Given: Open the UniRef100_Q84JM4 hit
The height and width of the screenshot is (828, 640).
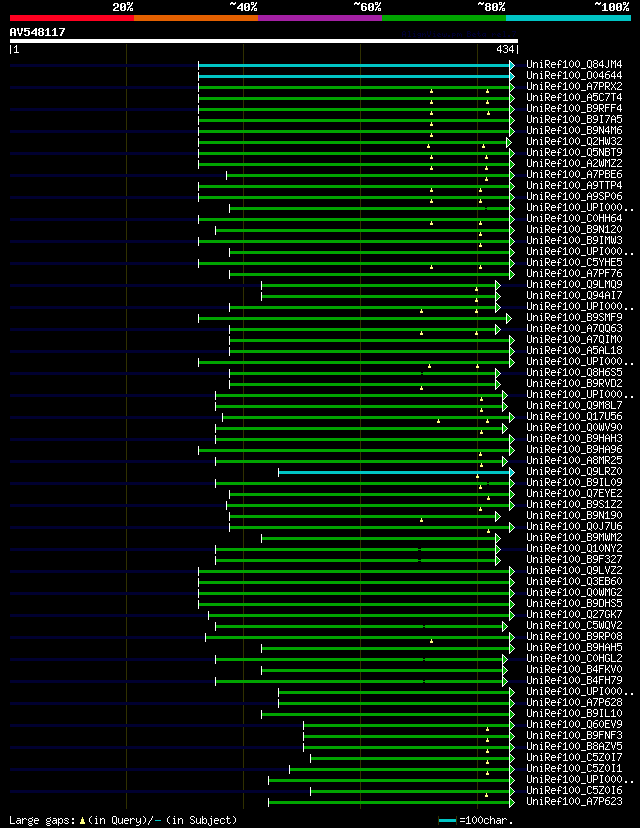Looking at the screenshot, I should pyautogui.click(x=574, y=64).
